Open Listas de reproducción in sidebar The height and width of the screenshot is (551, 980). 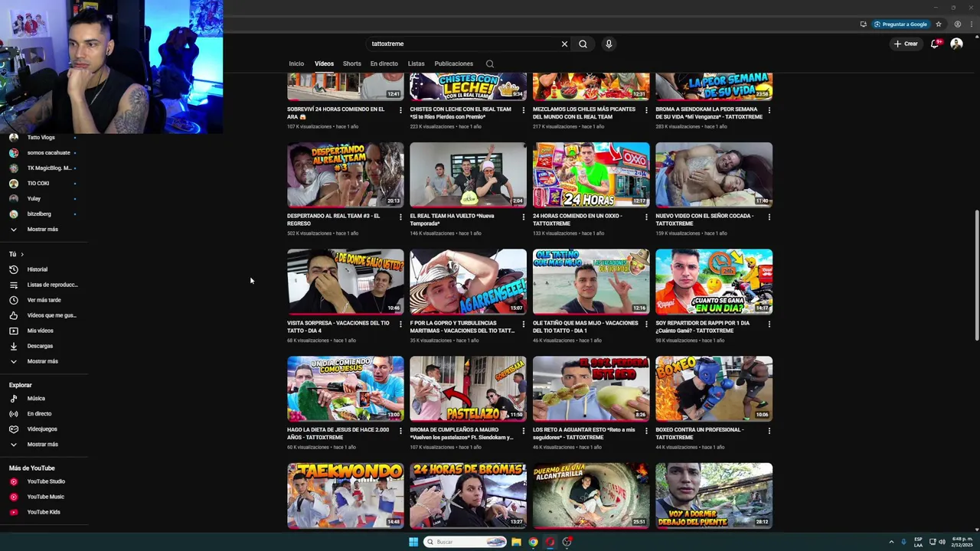coord(43,285)
